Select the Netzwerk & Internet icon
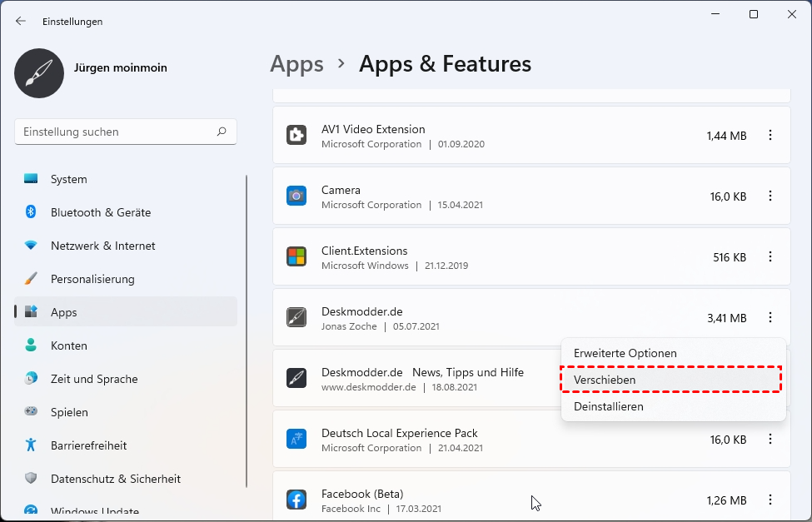 pyautogui.click(x=31, y=246)
